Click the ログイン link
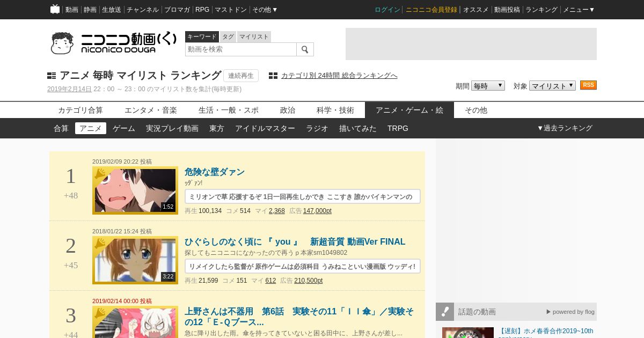The image size is (644, 338). point(387,10)
